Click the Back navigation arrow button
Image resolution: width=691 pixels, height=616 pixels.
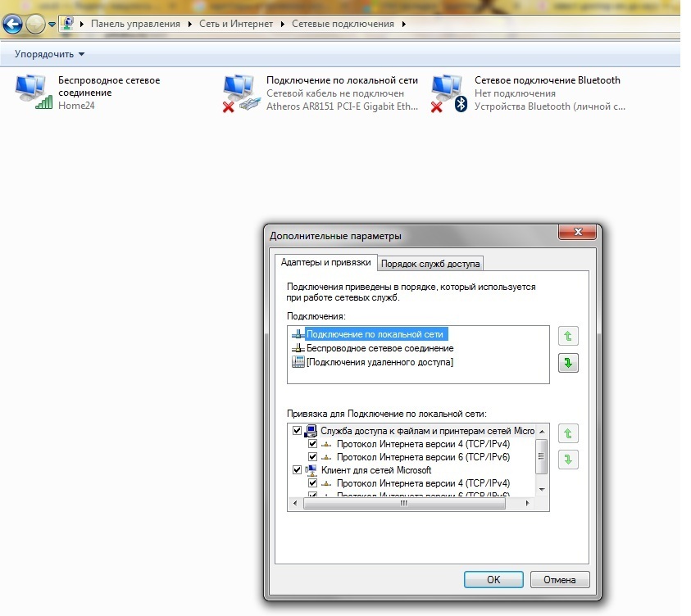pyautogui.click(x=12, y=24)
